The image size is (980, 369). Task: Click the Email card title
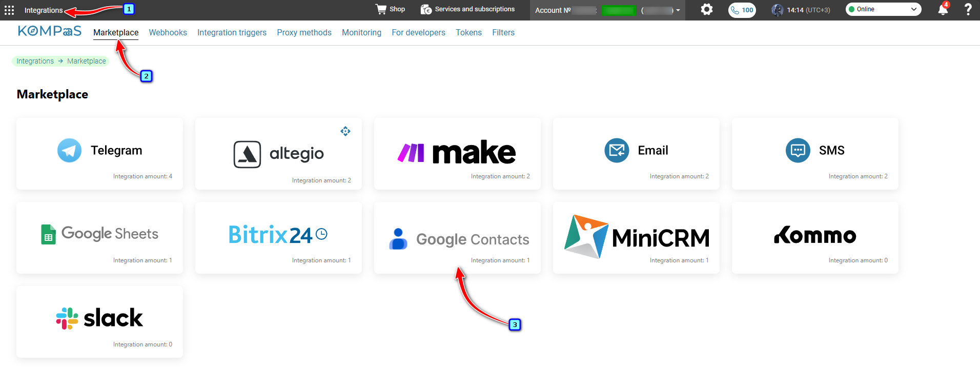pyautogui.click(x=653, y=150)
